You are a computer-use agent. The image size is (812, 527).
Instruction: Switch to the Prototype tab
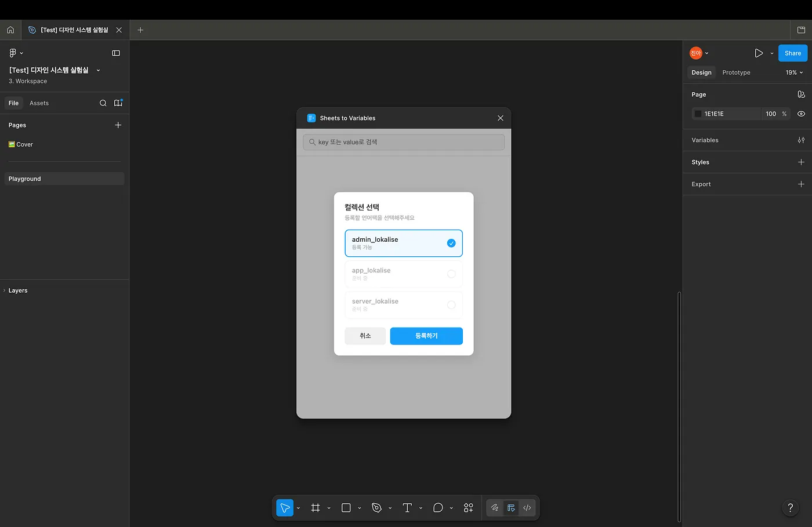736,72
